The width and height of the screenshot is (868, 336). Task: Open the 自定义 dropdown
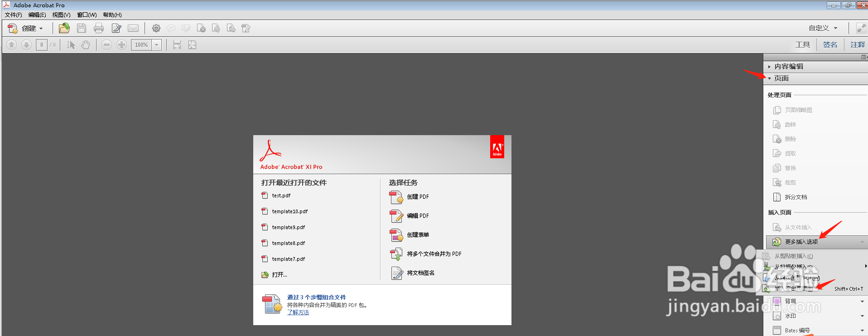tap(823, 28)
